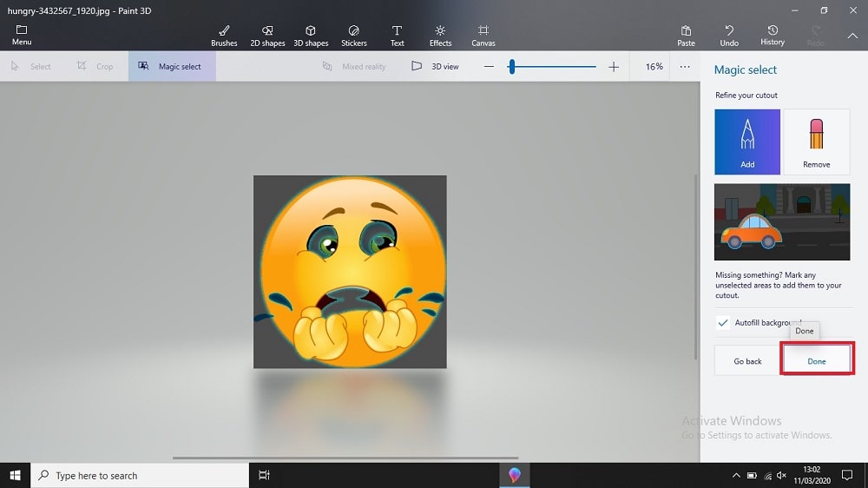The image size is (868, 488).
Task: Click the car cutout tutorial thumbnail
Action: [x=782, y=222]
